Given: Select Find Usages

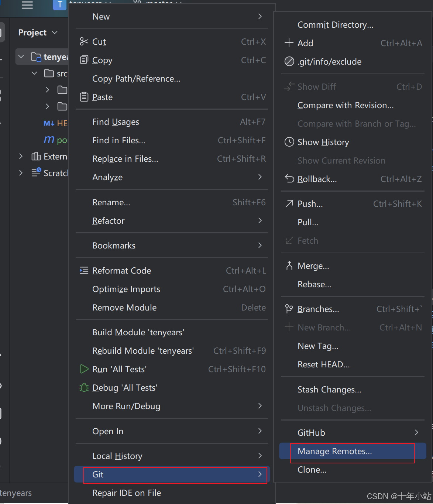Looking at the screenshot, I should (172, 122).
